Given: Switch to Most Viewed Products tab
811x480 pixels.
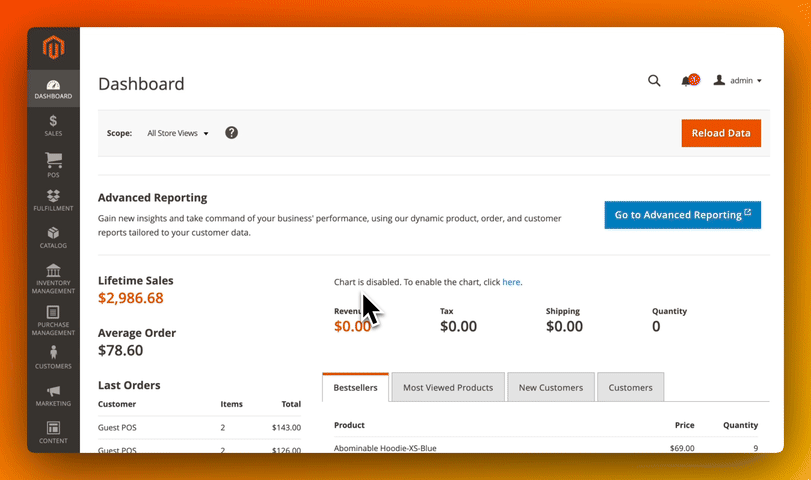Looking at the screenshot, I should [447, 388].
